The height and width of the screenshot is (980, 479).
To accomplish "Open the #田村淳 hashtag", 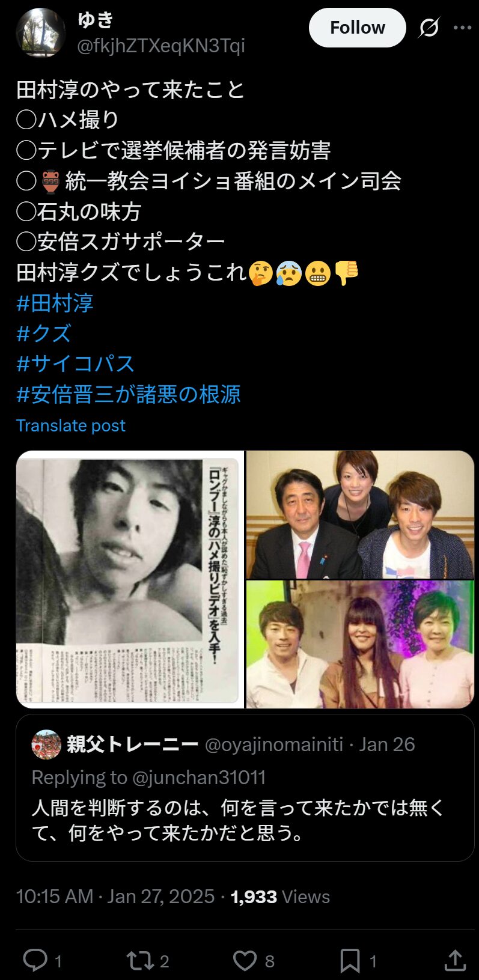I will (x=55, y=303).
